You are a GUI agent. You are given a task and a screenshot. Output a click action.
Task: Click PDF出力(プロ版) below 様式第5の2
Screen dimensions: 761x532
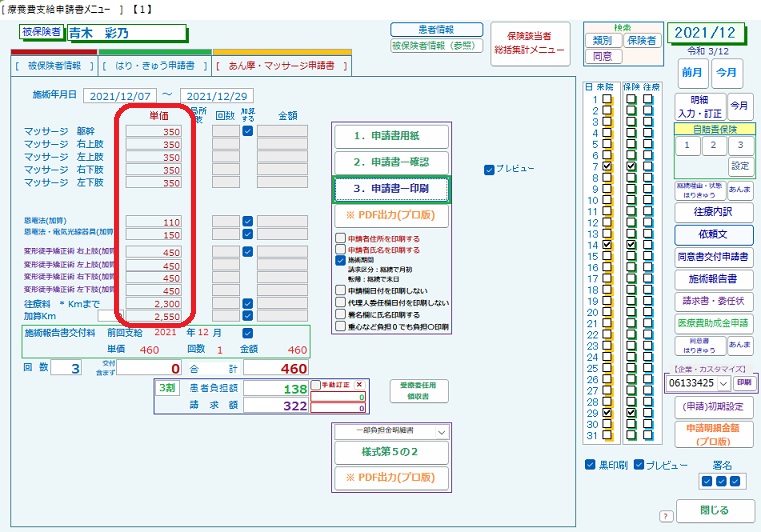[x=391, y=478]
